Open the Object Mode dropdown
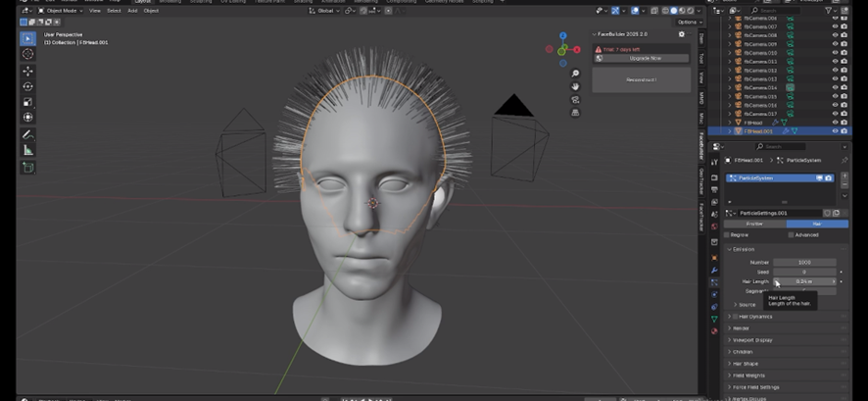 (x=62, y=10)
